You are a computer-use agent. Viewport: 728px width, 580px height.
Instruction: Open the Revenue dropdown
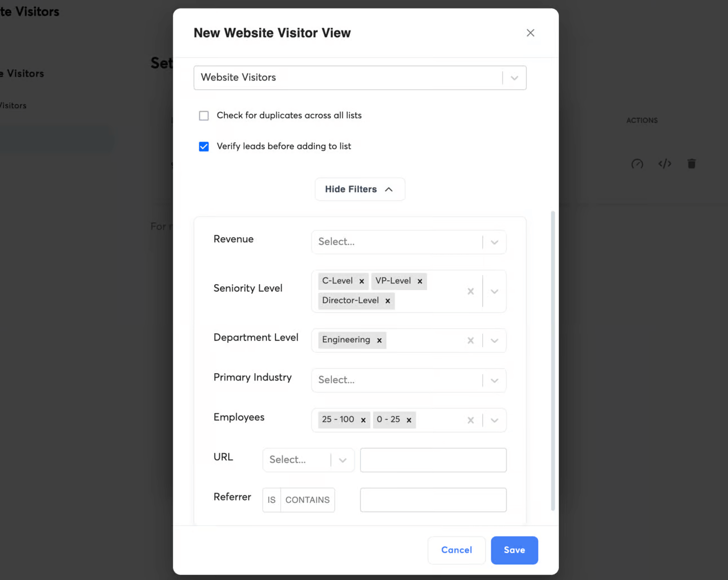tap(409, 242)
